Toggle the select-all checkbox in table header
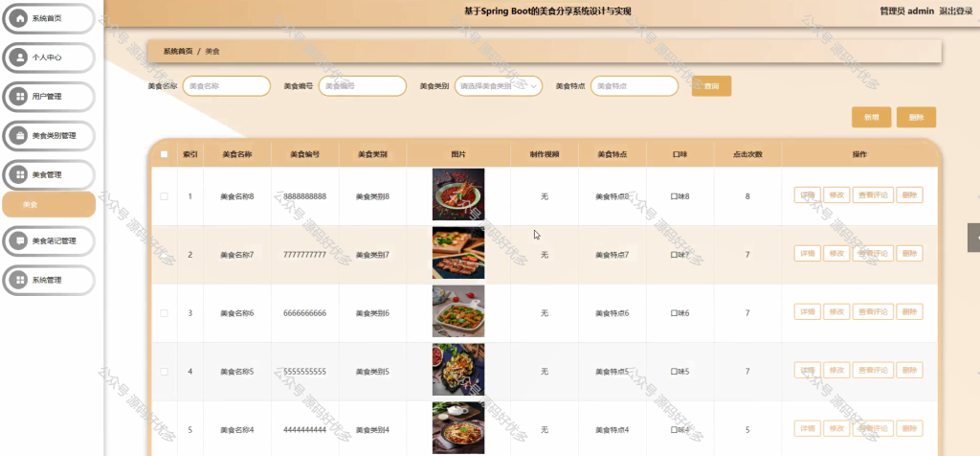 point(165,154)
